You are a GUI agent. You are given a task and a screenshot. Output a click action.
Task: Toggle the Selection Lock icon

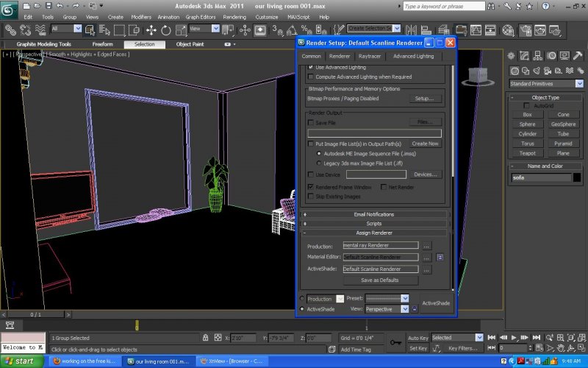[x=206, y=338]
